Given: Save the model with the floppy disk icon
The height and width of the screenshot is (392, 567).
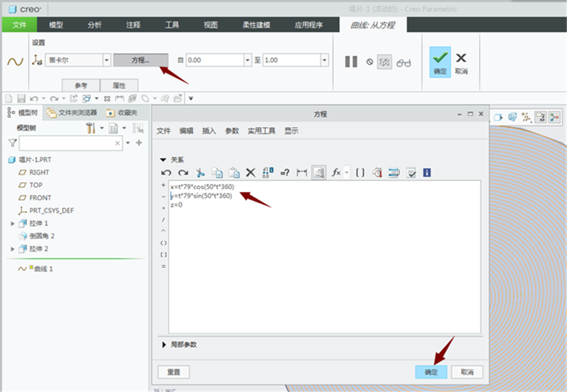Looking at the screenshot, I should [21, 98].
